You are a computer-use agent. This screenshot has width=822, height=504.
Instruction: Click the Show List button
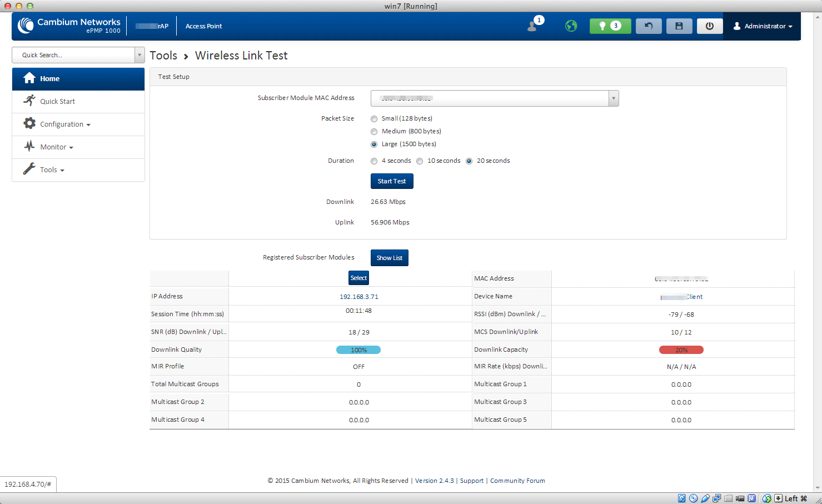point(389,258)
